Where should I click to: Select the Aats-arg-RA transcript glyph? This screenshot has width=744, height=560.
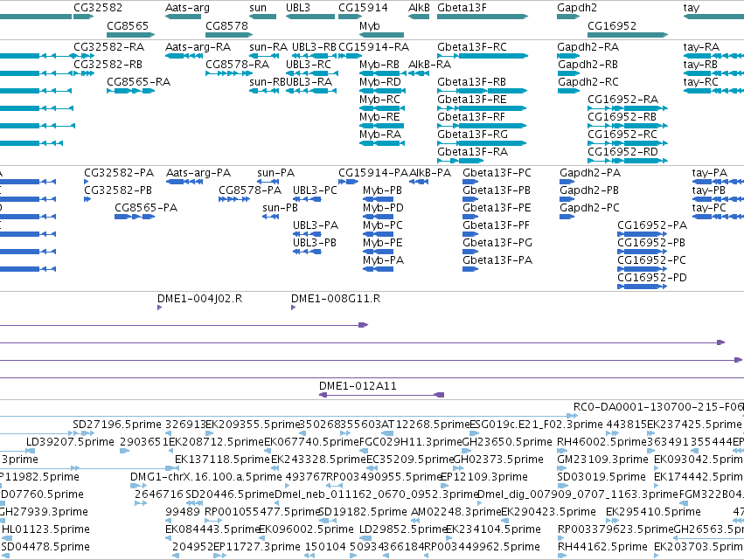pos(184,56)
